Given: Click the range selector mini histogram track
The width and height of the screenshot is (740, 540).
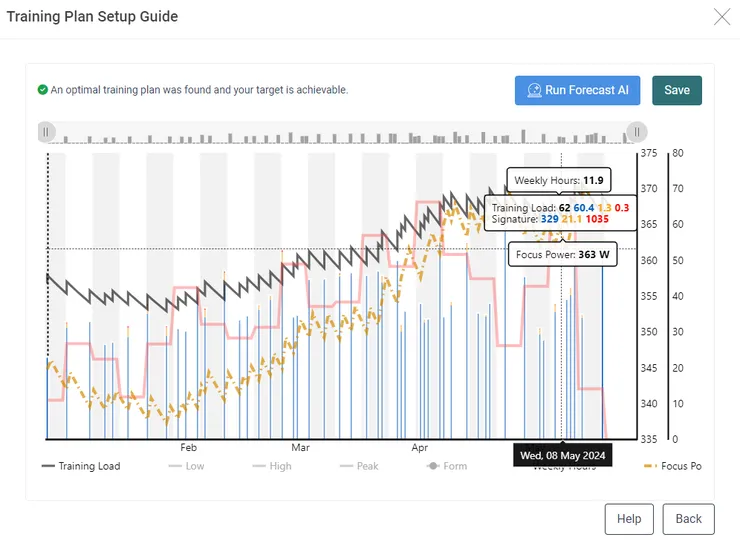Looking at the screenshot, I should pyautogui.click(x=342, y=133).
